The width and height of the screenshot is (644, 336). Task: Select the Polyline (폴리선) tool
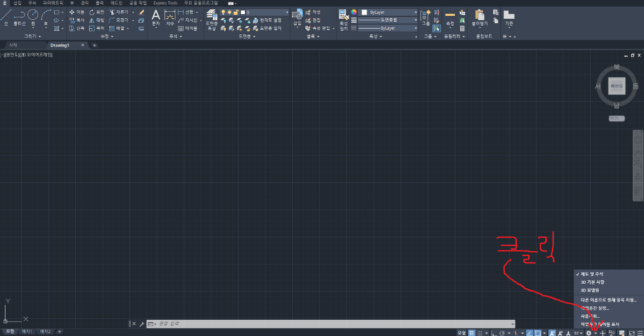coord(20,17)
